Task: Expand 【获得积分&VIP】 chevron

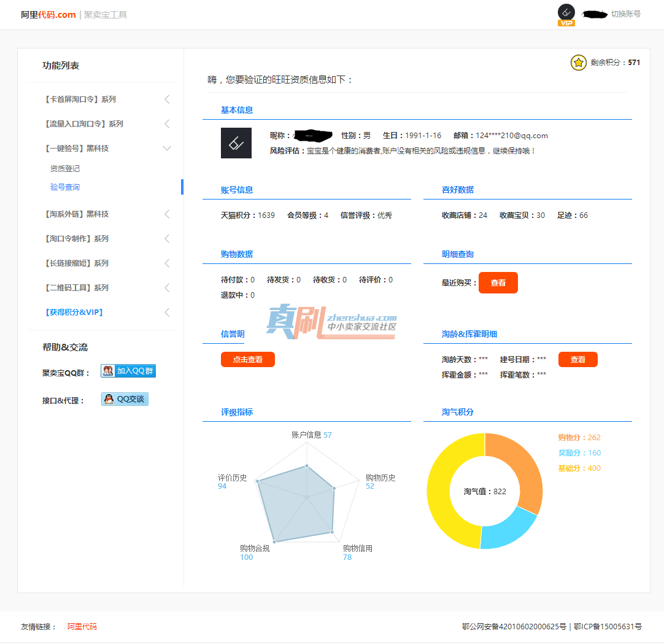Action: tap(168, 312)
